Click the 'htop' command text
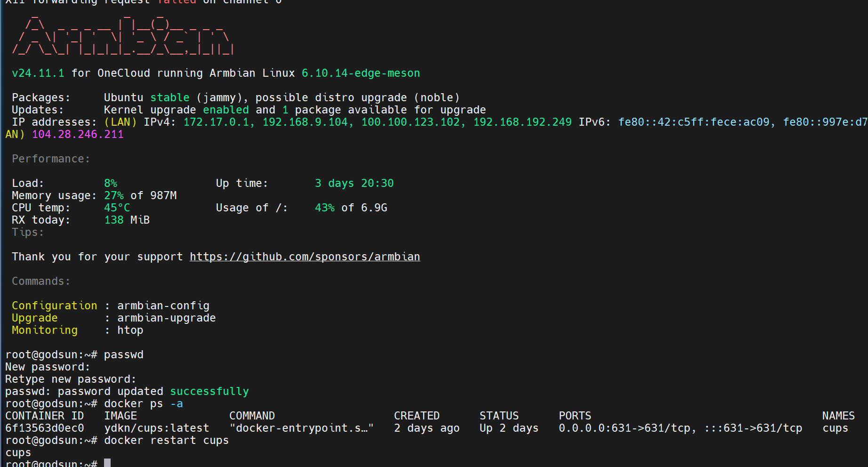This screenshot has width=868, height=467. coord(130,330)
